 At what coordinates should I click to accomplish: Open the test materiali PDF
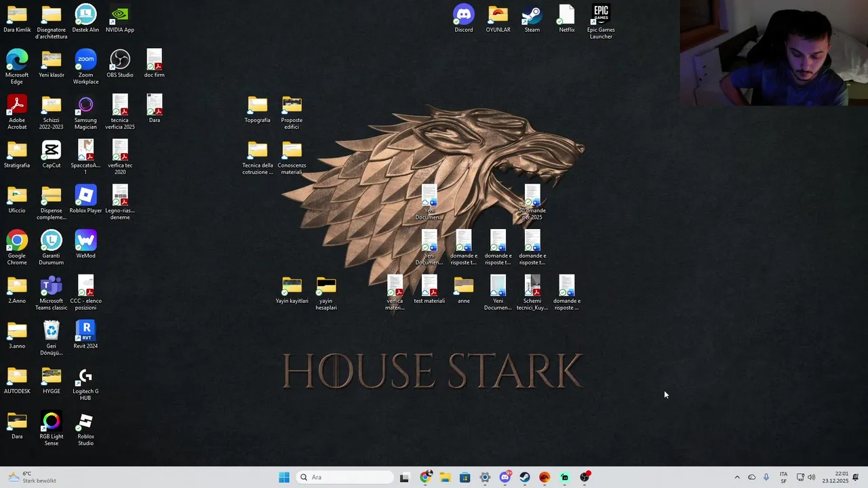(x=429, y=290)
